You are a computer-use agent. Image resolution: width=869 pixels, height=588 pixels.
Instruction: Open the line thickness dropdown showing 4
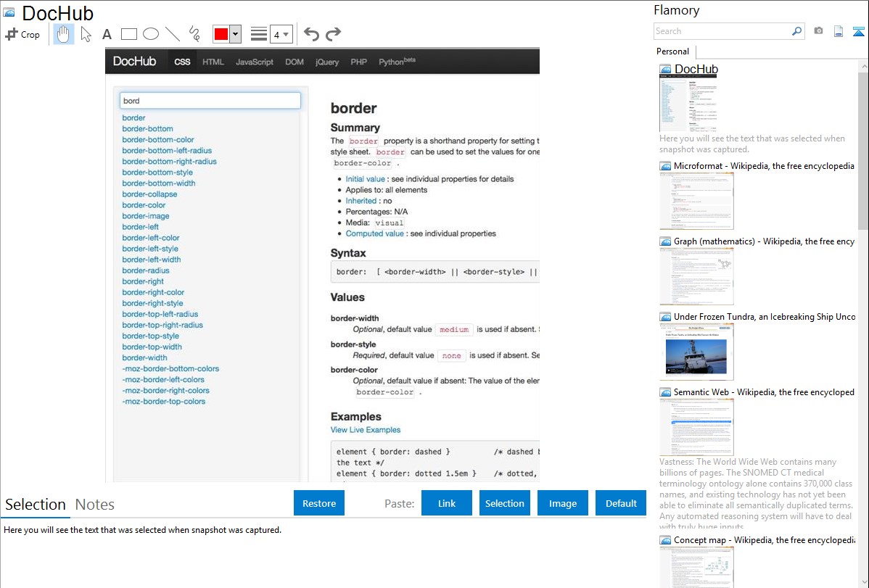point(281,34)
